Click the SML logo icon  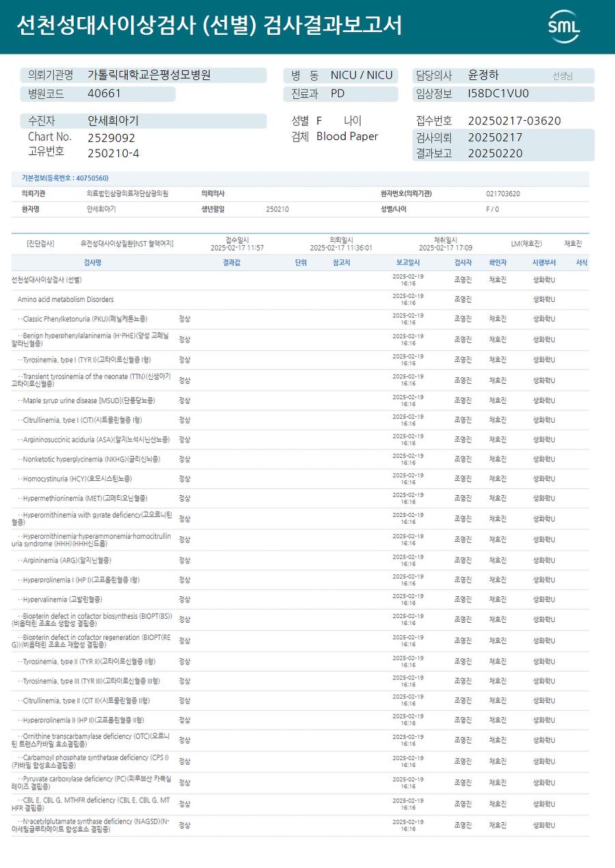pos(564,27)
